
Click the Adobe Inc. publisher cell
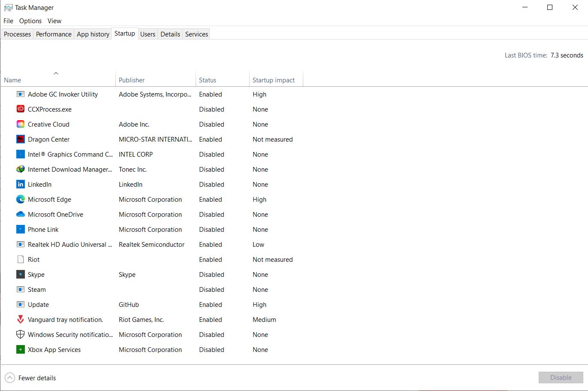click(x=134, y=124)
